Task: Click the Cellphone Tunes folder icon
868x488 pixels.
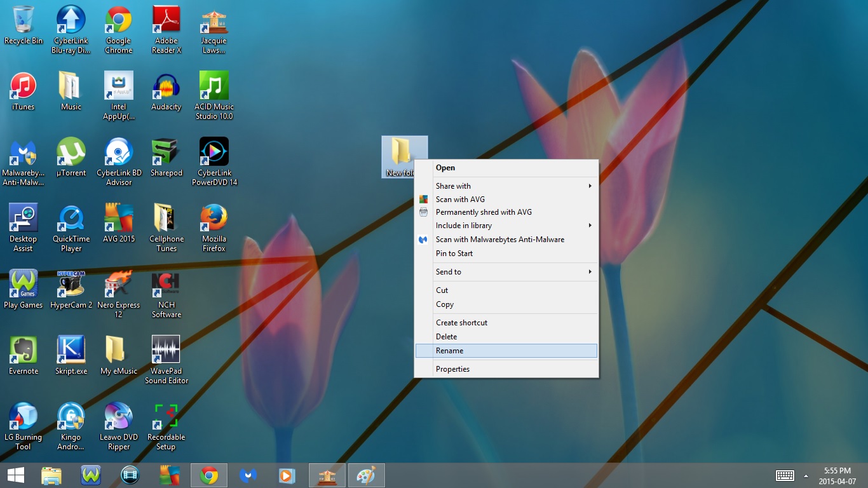Action: (x=166, y=228)
